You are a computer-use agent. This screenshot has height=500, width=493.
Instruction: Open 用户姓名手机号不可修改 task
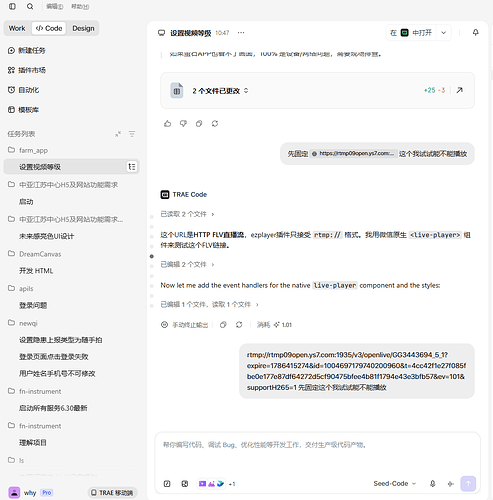click(57, 374)
